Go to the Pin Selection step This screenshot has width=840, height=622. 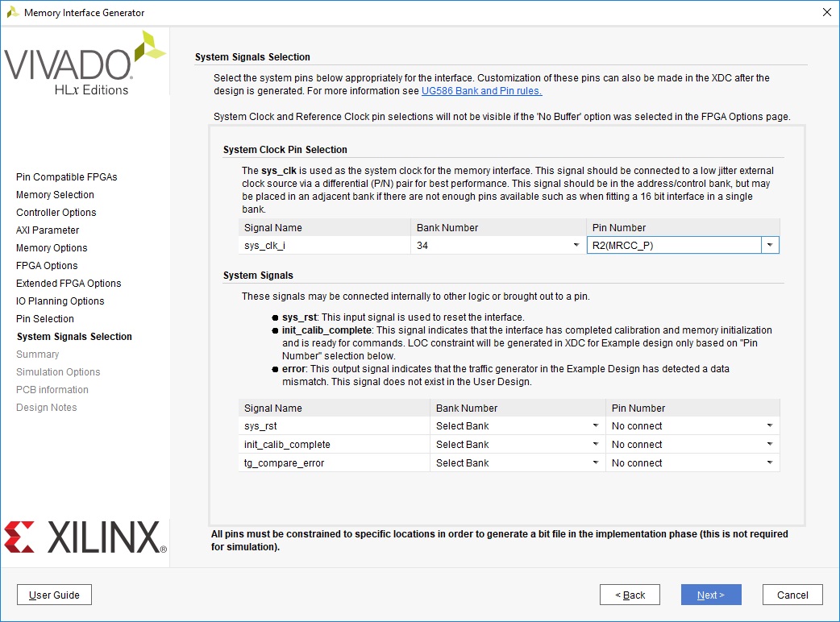45,319
